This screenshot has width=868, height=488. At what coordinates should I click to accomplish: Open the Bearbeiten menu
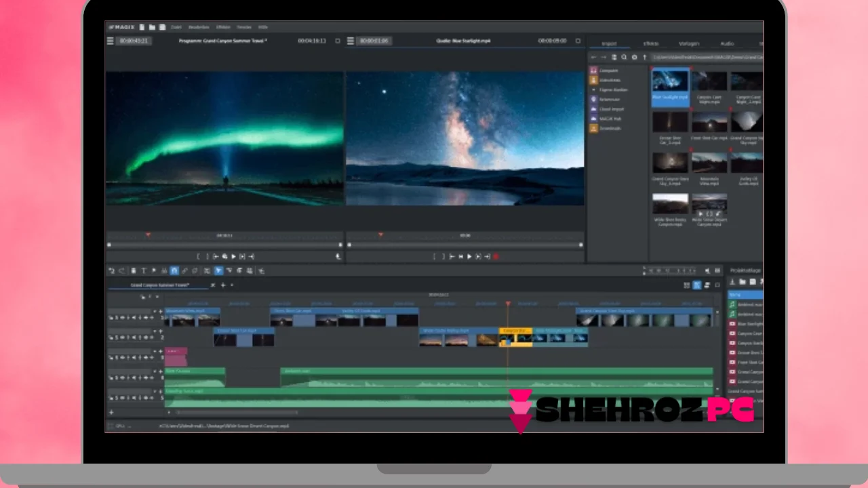pyautogui.click(x=199, y=27)
